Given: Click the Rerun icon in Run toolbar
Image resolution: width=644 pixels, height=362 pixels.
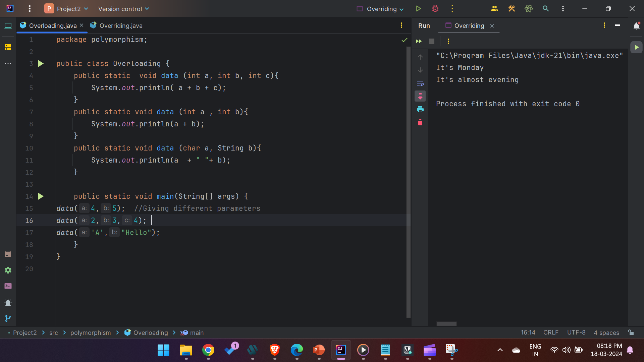Looking at the screenshot, I should coord(419,41).
